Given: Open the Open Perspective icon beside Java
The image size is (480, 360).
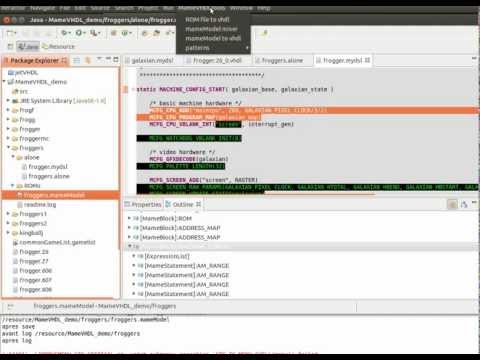Looking at the screenshot, I should 10,46.
